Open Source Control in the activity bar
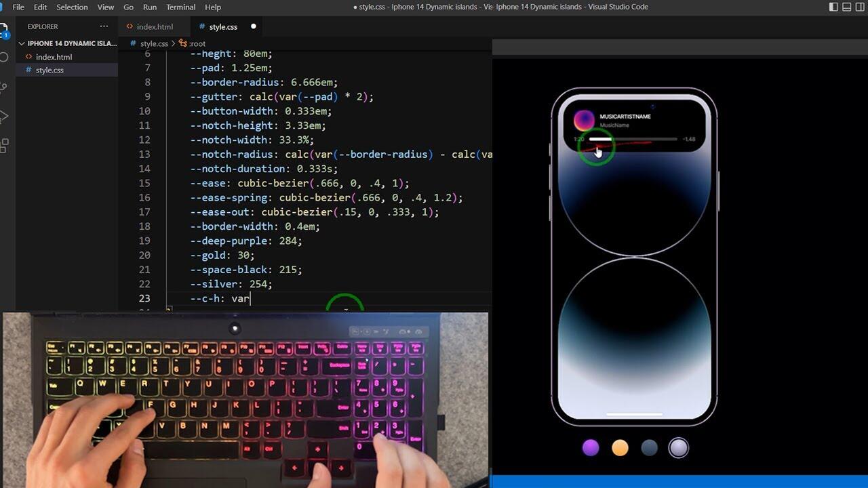This screenshot has height=488, width=868. [4, 87]
